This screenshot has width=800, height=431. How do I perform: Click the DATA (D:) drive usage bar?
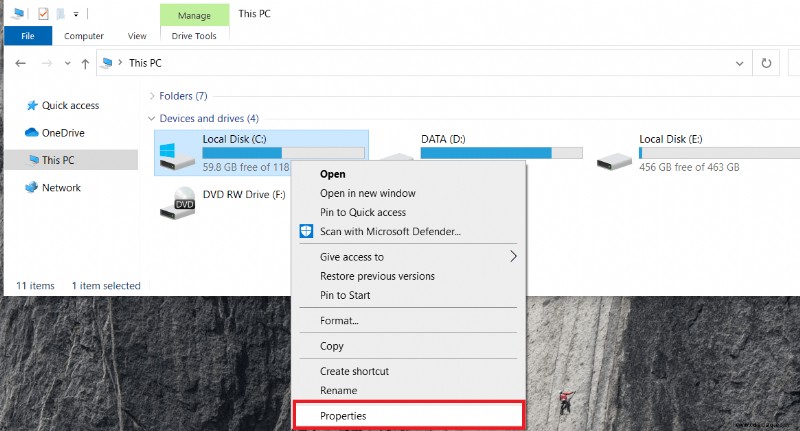502,153
